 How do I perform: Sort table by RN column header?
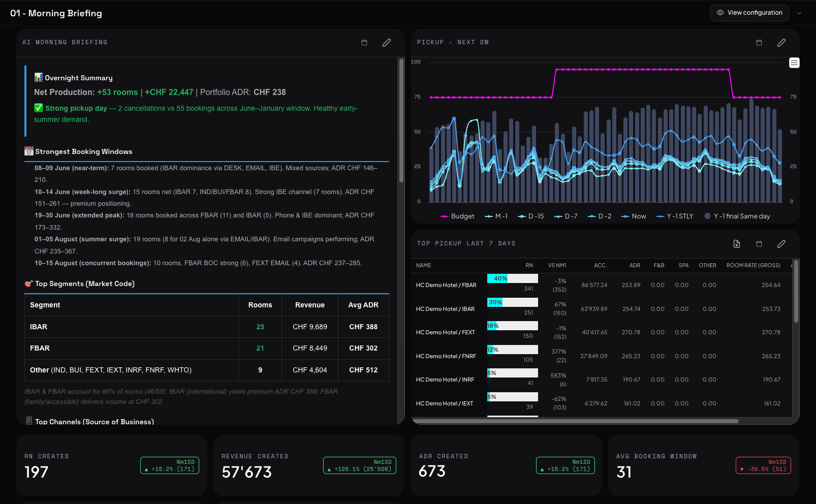[x=529, y=266]
